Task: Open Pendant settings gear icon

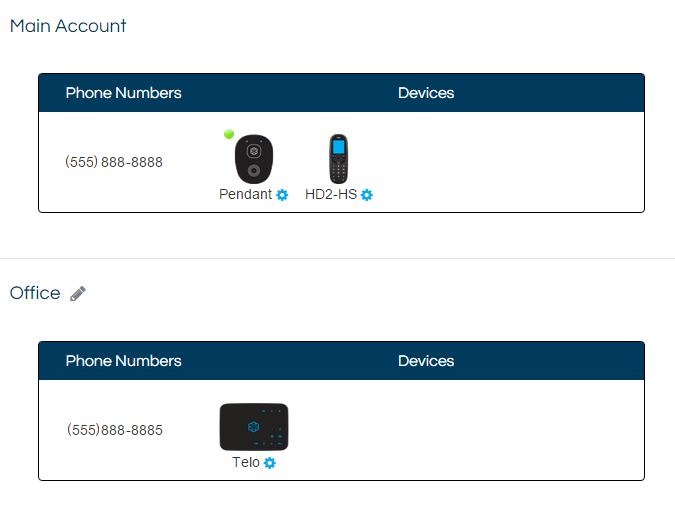Action: point(282,195)
